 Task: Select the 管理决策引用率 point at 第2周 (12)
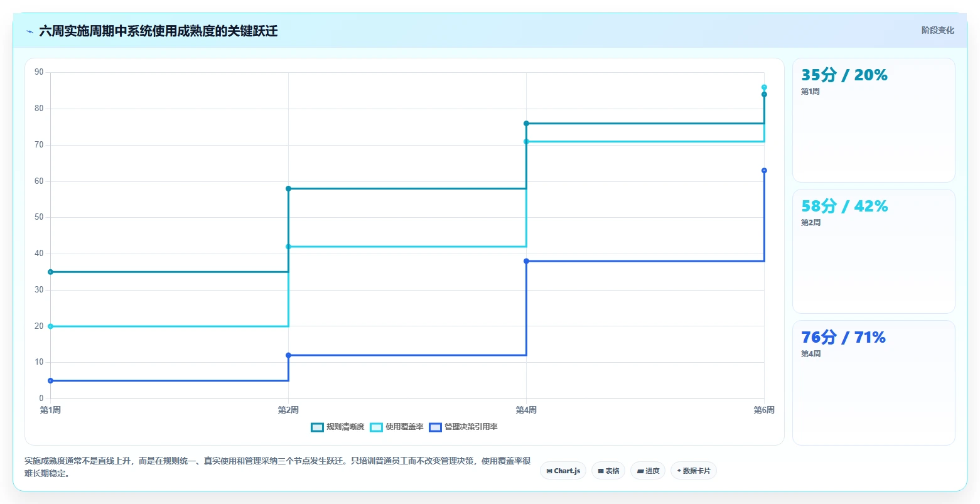pos(288,355)
